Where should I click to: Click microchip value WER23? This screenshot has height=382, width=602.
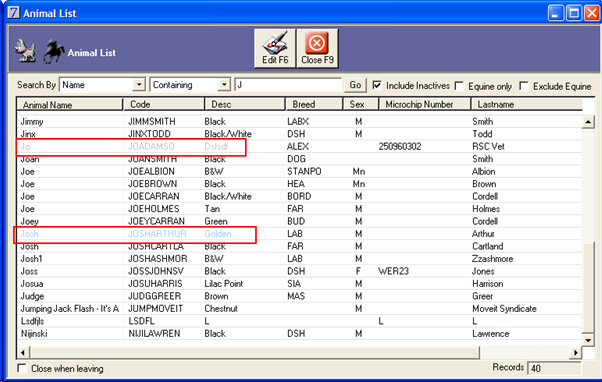pyautogui.click(x=394, y=271)
